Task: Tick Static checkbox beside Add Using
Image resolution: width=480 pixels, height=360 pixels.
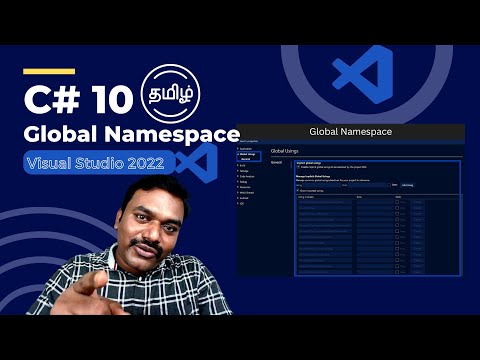Action: pyautogui.click(x=389, y=185)
